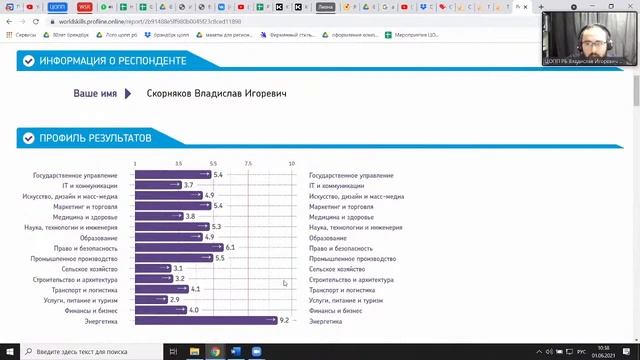This screenshot has width=640, height=360.
Task: Click the checkmark icon beside Информация о респонденте
Action: (x=29, y=61)
